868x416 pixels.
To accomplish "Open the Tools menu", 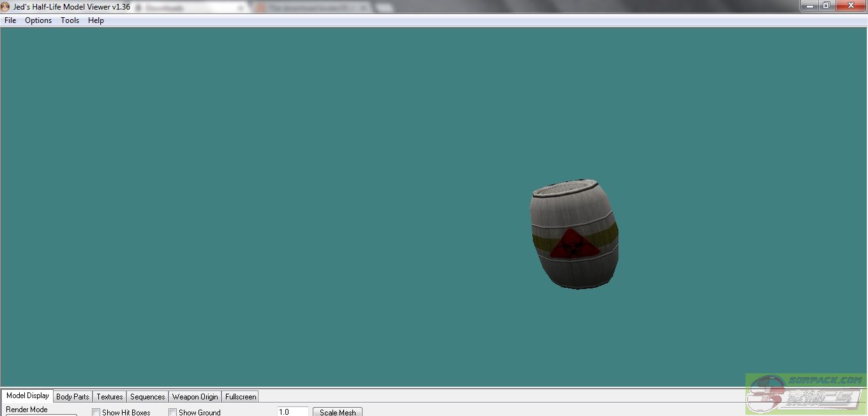I will click(x=70, y=20).
